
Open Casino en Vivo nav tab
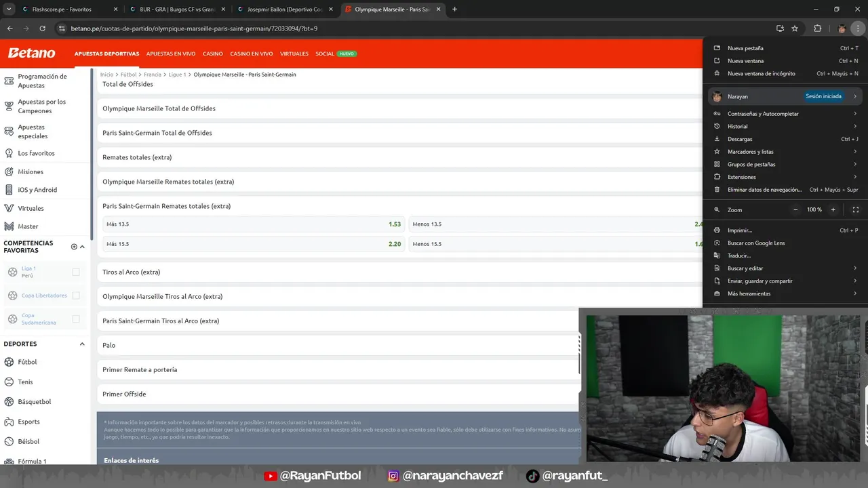(x=252, y=54)
